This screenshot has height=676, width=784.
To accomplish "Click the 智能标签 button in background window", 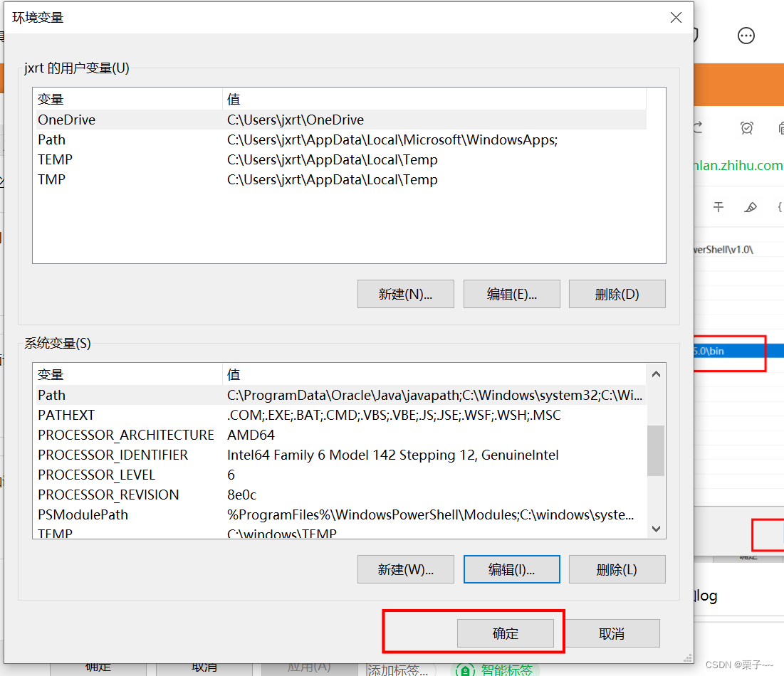I will pos(496,670).
